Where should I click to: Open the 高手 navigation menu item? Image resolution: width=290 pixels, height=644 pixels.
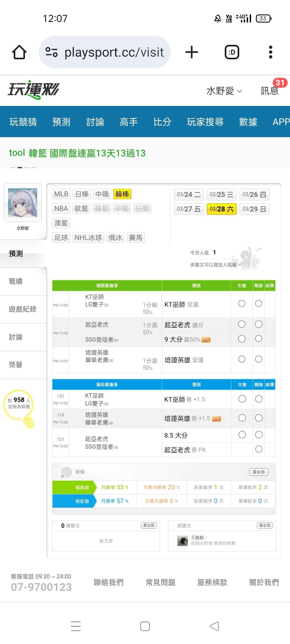(129, 122)
